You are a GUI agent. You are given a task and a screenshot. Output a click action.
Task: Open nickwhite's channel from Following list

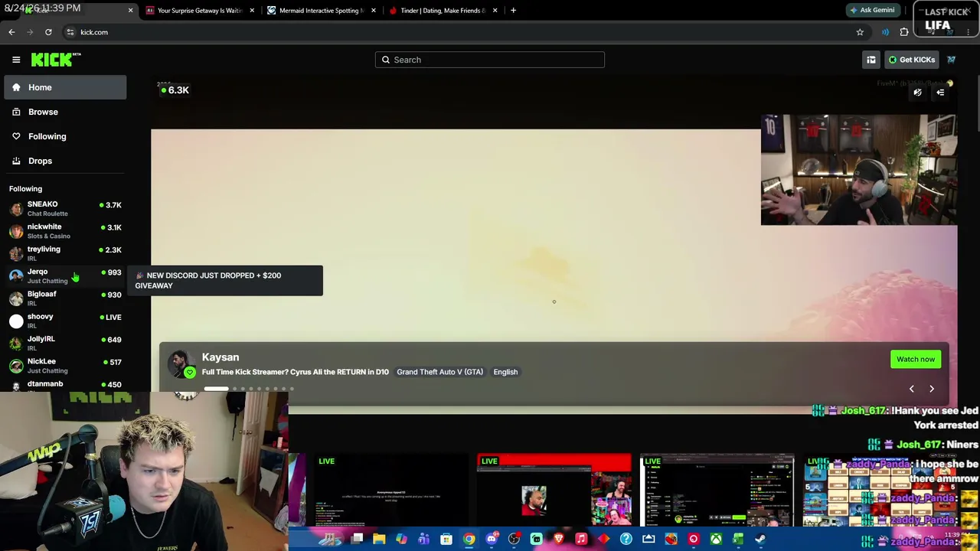pyautogui.click(x=65, y=230)
